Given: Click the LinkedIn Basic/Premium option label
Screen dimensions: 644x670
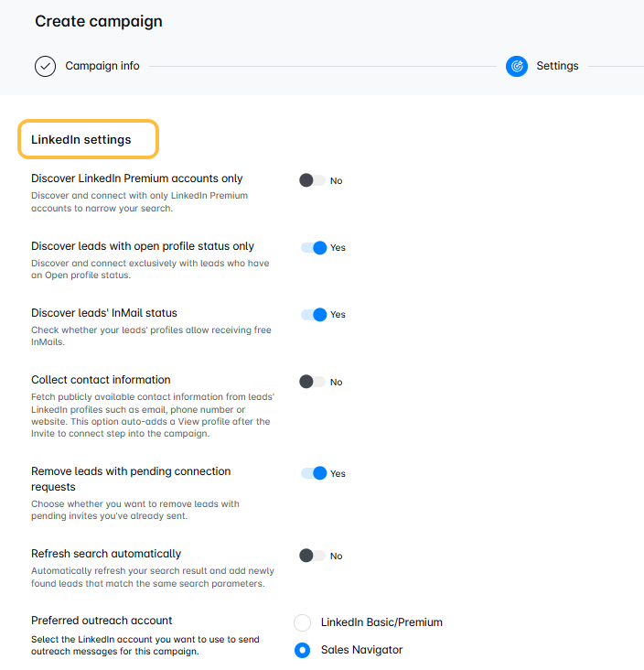Looking at the screenshot, I should click(x=381, y=622).
